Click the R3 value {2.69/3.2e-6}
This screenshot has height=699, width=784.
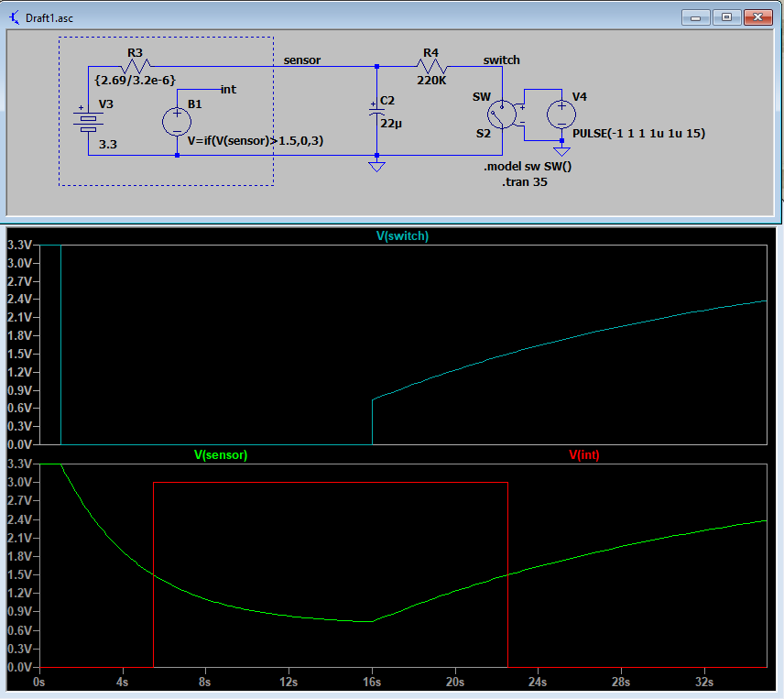135,80
